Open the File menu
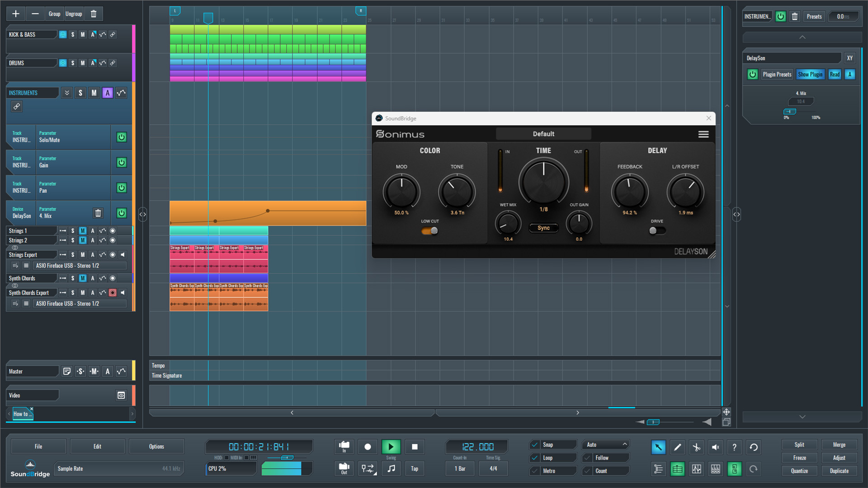This screenshot has width=868, height=488. (38, 446)
